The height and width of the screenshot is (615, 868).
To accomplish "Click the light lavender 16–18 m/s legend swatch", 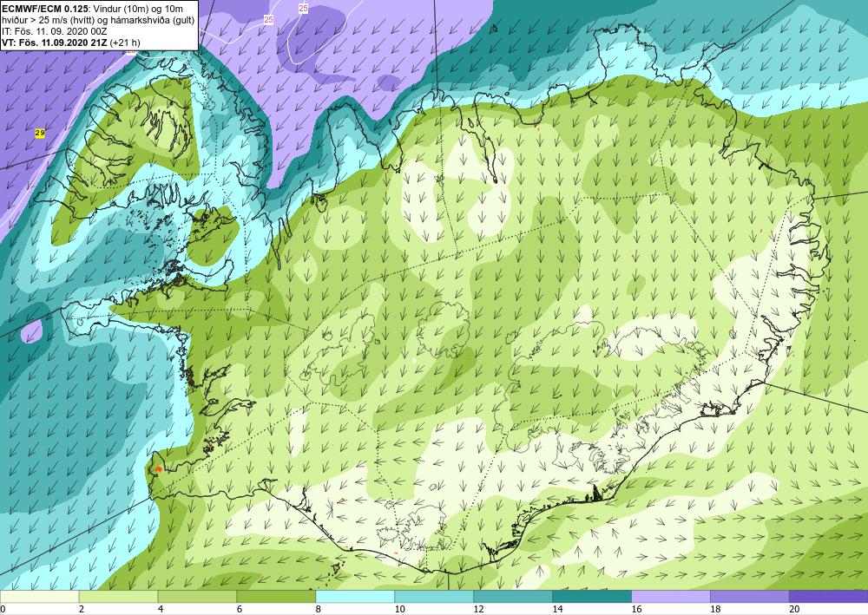I will (x=671, y=597).
